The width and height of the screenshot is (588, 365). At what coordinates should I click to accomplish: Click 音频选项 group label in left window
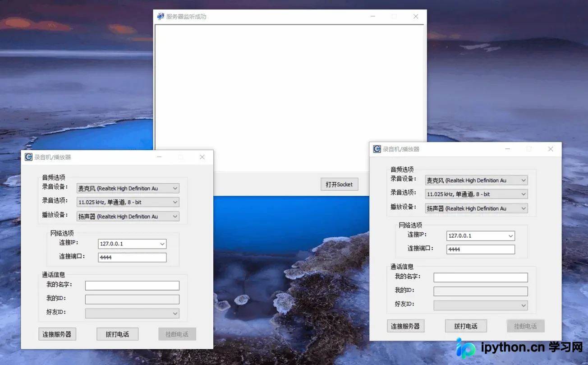point(54,177)
